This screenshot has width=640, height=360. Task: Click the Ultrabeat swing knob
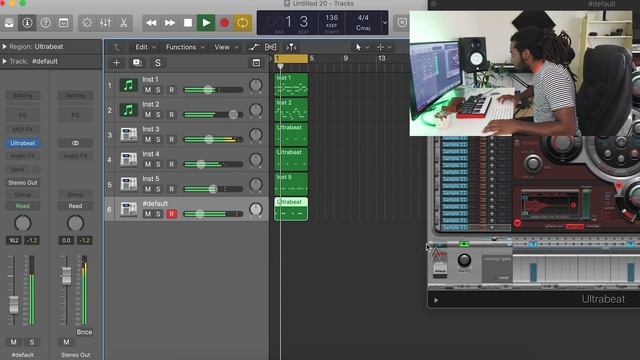click(x=464, y=260)
